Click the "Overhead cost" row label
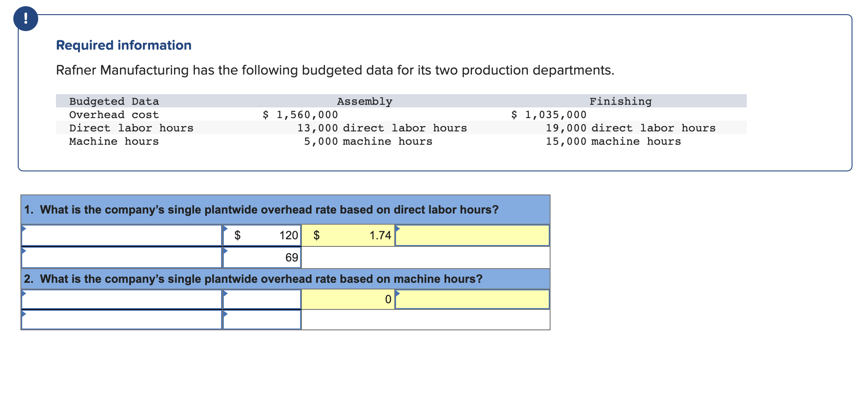The image size is (868, 412). (x=114, y=115)
